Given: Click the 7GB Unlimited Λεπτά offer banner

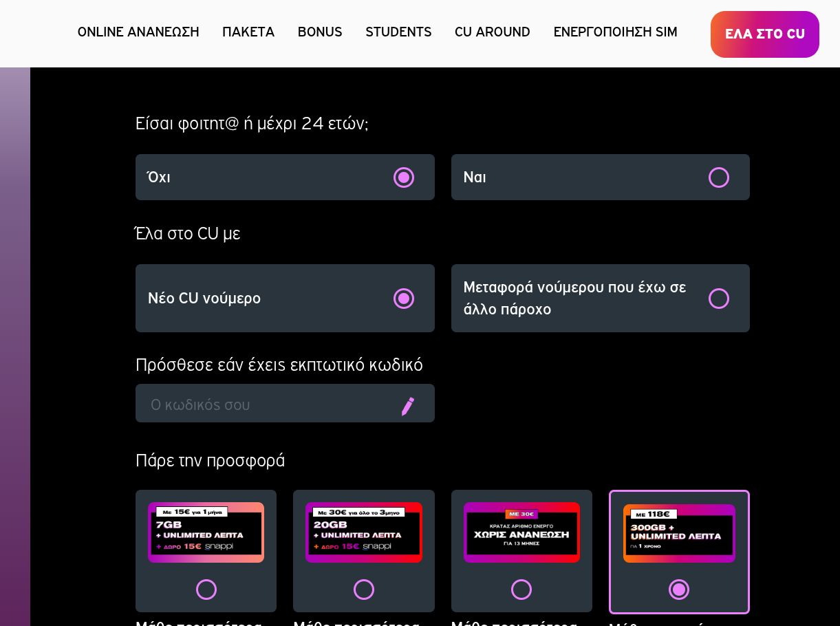Looking at the screenshot, I should coord(206,532).
